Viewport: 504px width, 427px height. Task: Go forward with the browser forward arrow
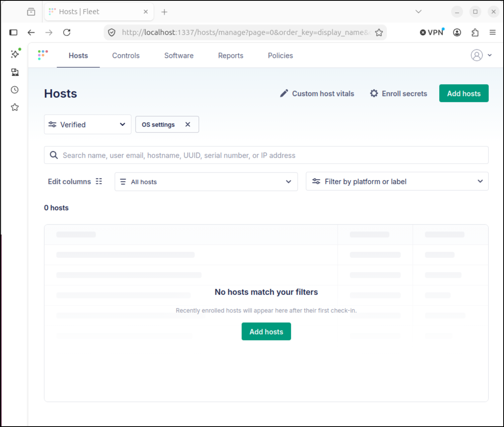coord(49,32)
